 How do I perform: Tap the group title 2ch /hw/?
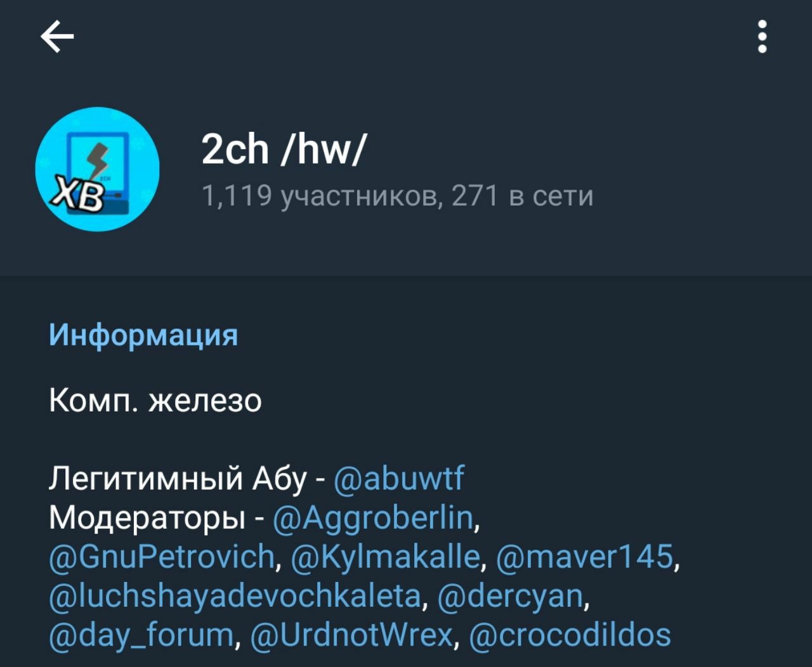(284, 151)
